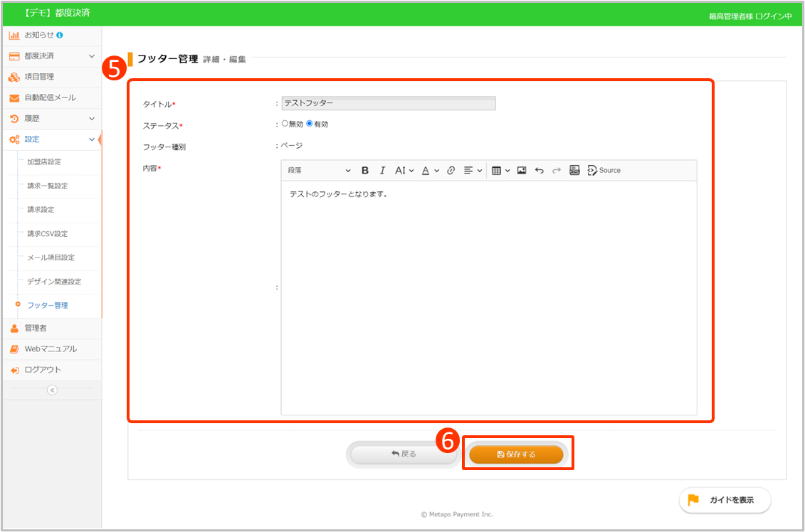Go to 自動配信メール menu item
This screenshot has width=805, height=532.
tap(50, 97)
